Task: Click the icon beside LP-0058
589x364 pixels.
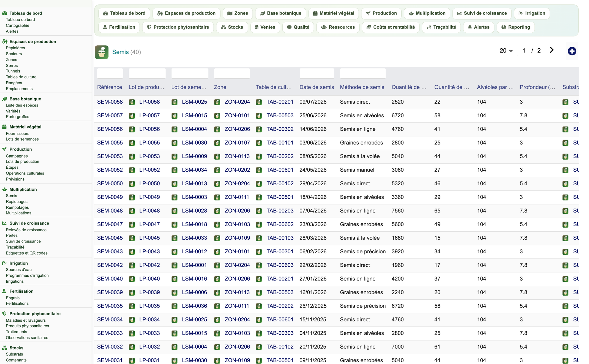Action: click(132, 102)
